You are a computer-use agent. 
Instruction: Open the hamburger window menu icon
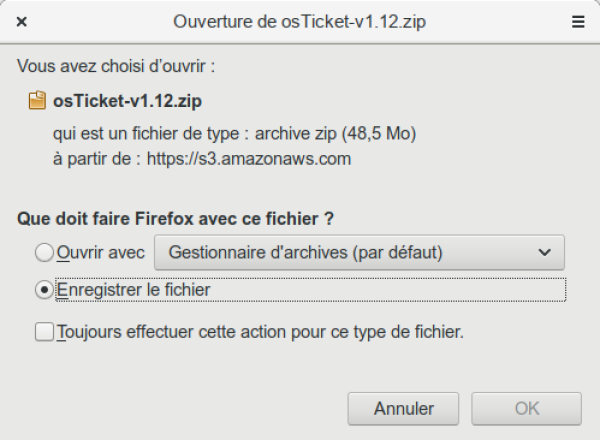pos(577,20)
